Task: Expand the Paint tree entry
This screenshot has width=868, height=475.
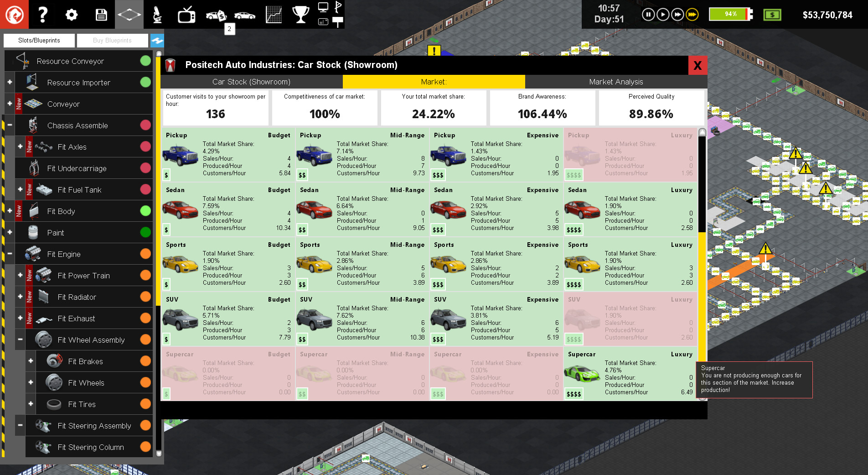Action: (x=9, y=232)
